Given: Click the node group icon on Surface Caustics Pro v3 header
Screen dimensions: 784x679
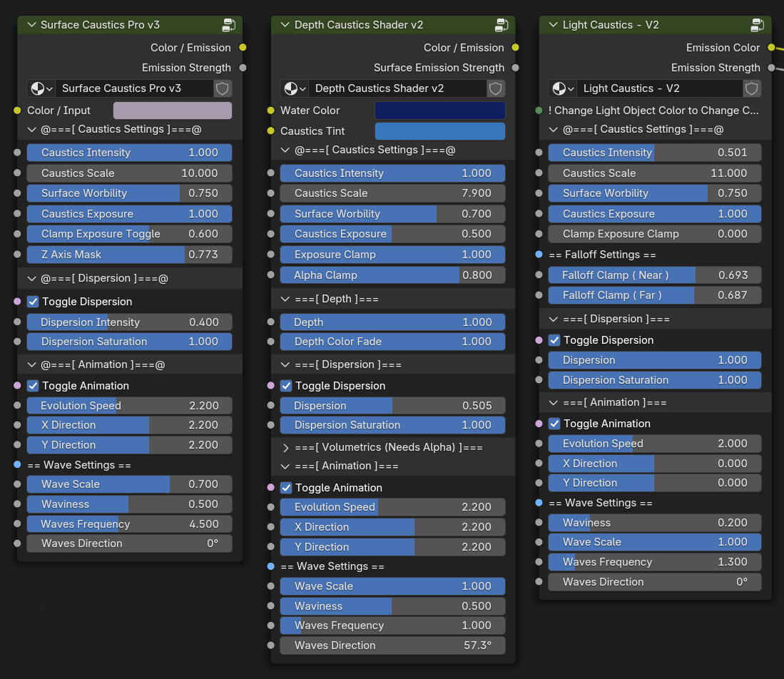Looking at the screenshot, I should [229, 25].
